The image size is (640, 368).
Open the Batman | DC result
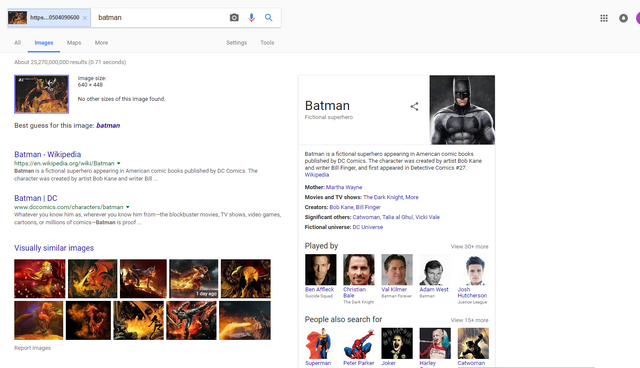(36, 198)
